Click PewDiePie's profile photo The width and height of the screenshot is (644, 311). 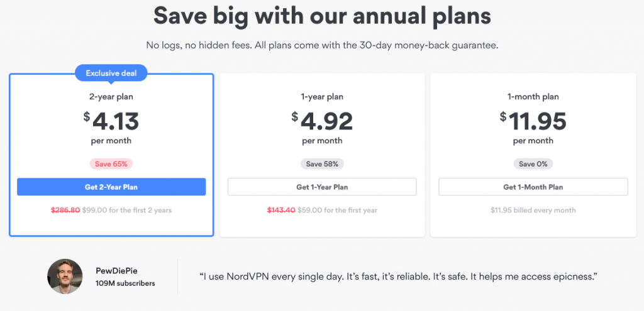click(65, 276)
